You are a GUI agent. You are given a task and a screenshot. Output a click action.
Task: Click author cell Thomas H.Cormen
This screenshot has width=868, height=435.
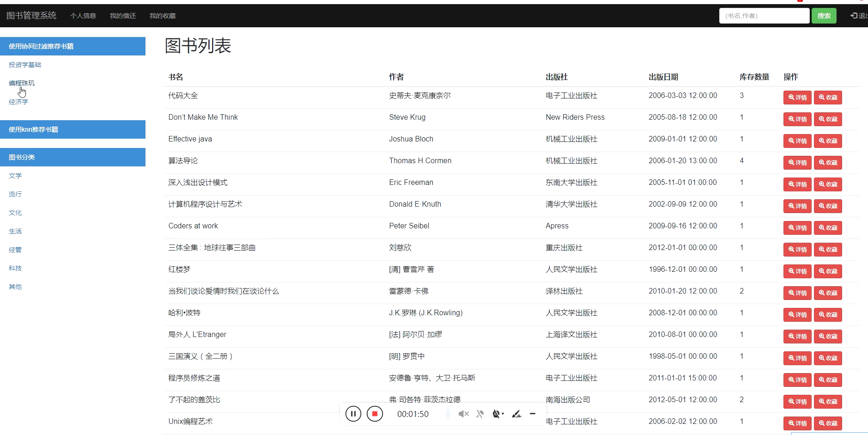pyautogui.click(x=420, y=161)
